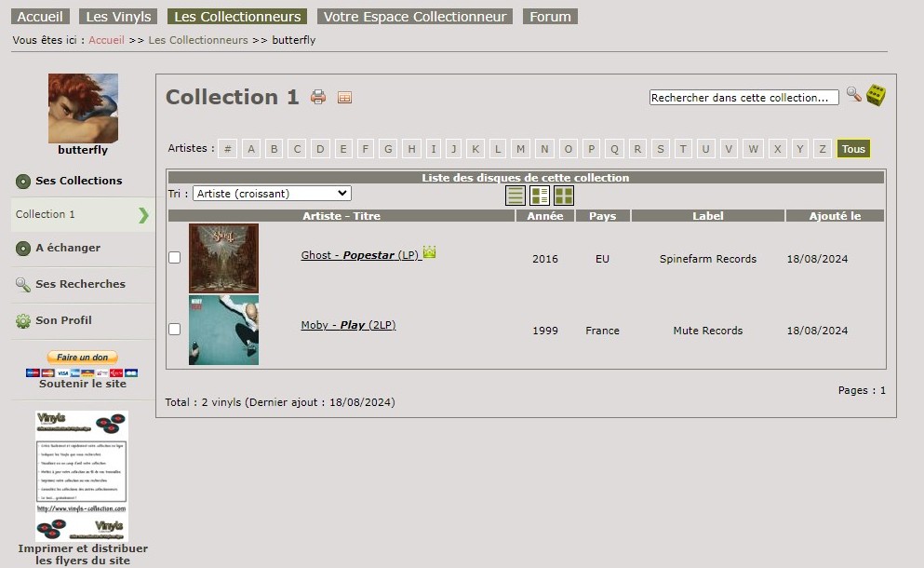This screenshot has width=924, height=568.
Task: Click the butterfly username under the avatar
Action: tap(83, 150)
